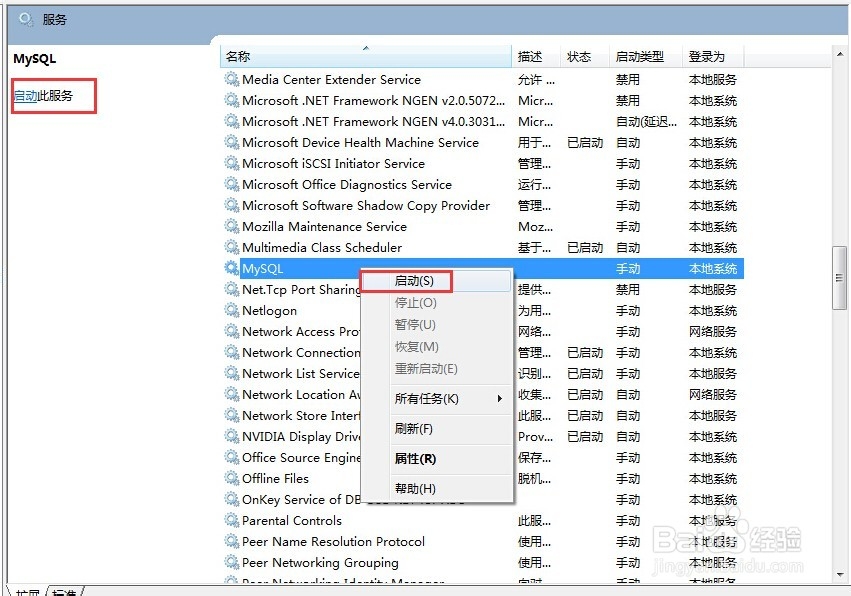Click Microsoft iSCSI Initiator Service icon

tap(232, 163)
